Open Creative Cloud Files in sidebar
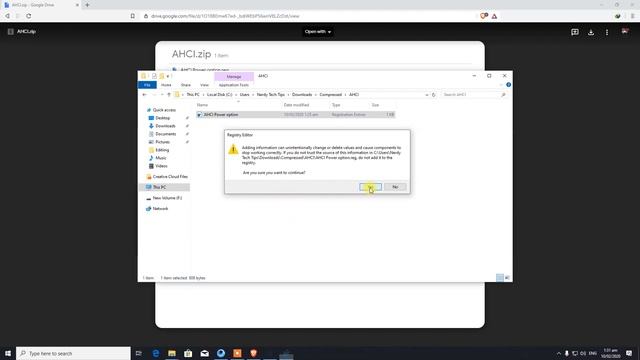Screen dimensions: 640x360 tap(170, 177)
